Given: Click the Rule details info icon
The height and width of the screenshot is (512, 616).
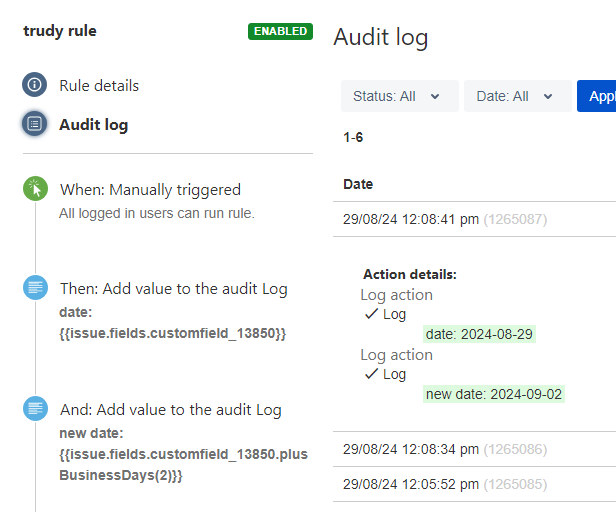Looking at the screenshot, I should point(35,84).
